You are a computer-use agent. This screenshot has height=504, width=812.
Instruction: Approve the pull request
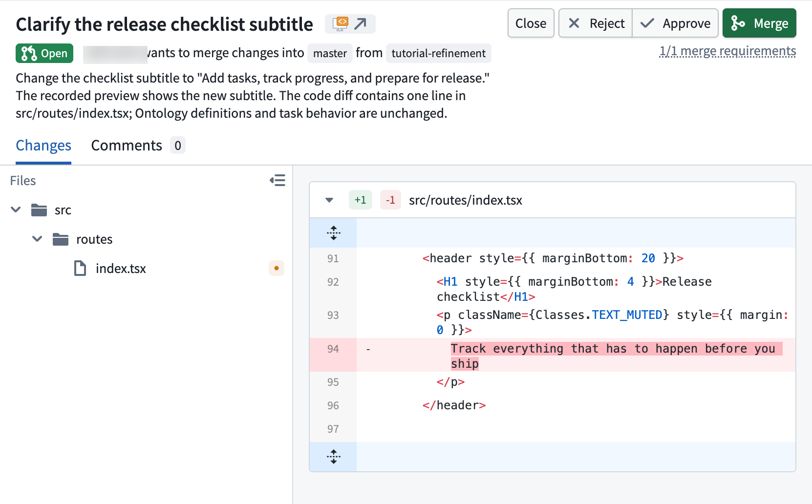(x=675, y=23)
